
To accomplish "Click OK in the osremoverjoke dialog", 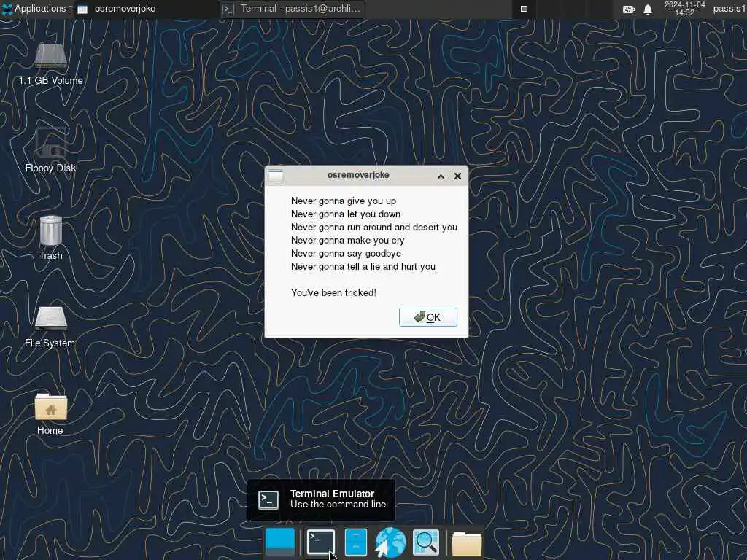I will click(x=427, y=317).
